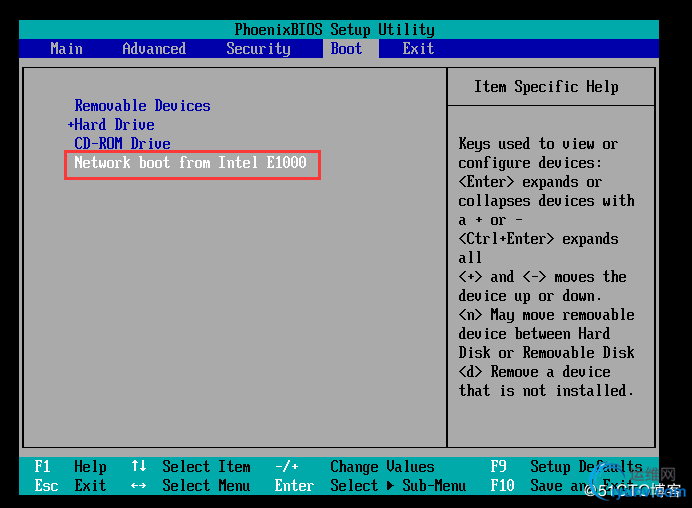
Task: Click help text '<n> May move removable'
Action: [x=546, y=315]
